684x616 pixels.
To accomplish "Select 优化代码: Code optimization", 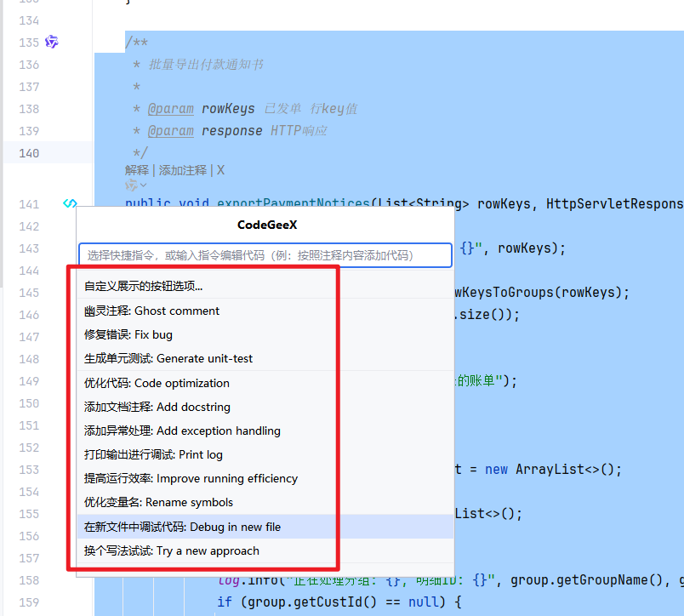I will [265, 383].
